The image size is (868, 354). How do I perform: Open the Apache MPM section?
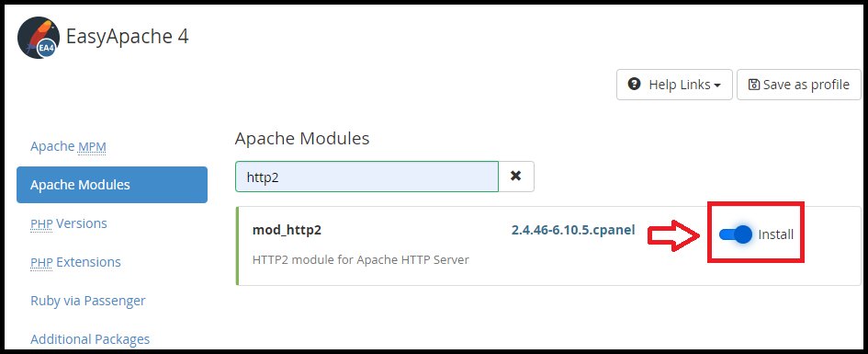(68, 146)
